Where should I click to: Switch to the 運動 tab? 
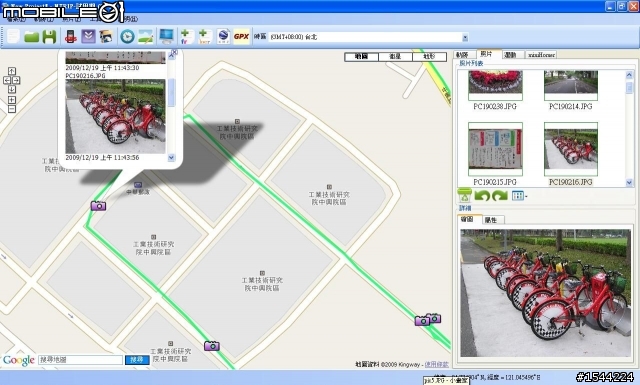pos(510,55)
